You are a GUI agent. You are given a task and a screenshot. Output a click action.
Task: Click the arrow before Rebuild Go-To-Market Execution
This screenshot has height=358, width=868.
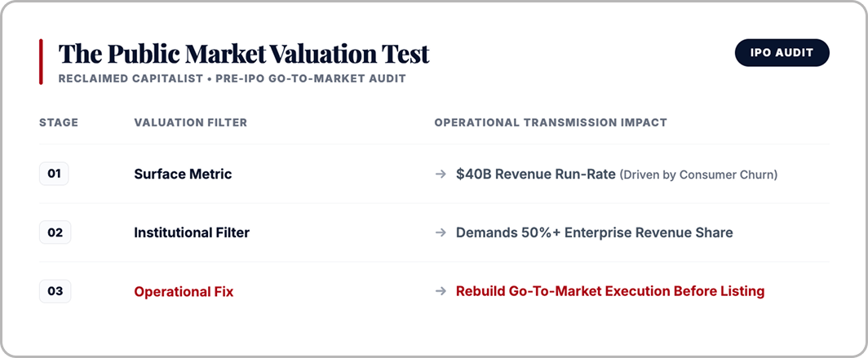pyautogui.click(x=441, y=292)
